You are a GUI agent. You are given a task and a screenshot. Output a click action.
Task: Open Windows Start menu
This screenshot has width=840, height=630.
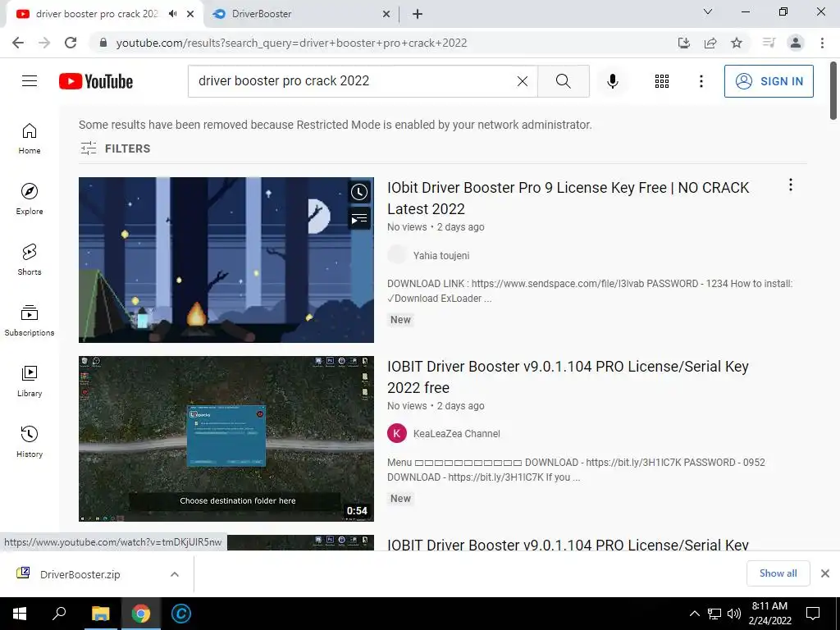[x=20, y=614]
